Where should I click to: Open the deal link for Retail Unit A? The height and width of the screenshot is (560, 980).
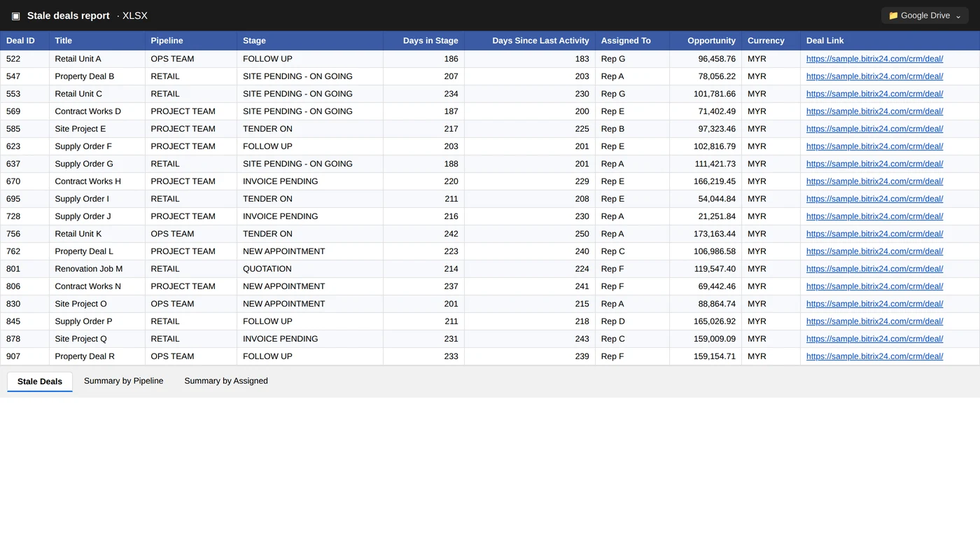[x=874, y=59]
